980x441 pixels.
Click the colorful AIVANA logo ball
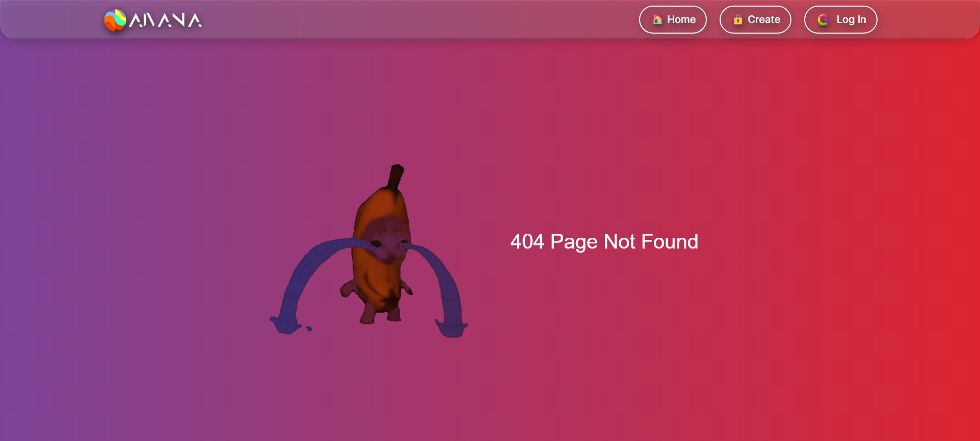(x=115, y=20)
